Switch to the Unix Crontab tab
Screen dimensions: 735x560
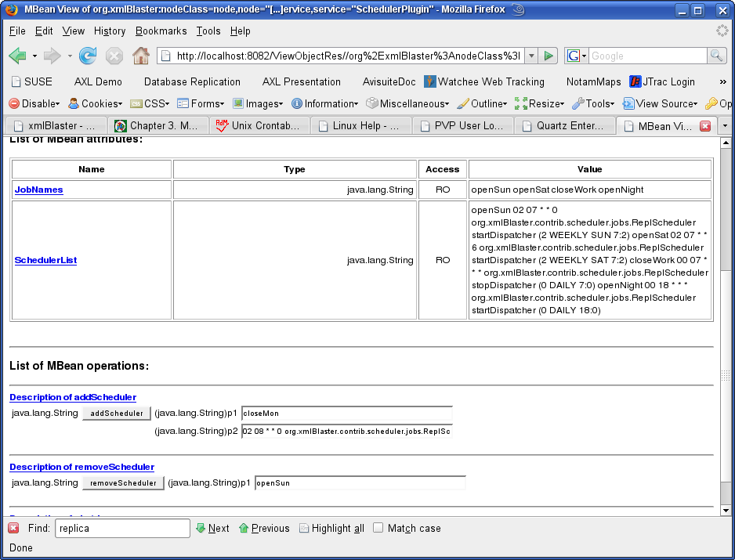(259, 125)
